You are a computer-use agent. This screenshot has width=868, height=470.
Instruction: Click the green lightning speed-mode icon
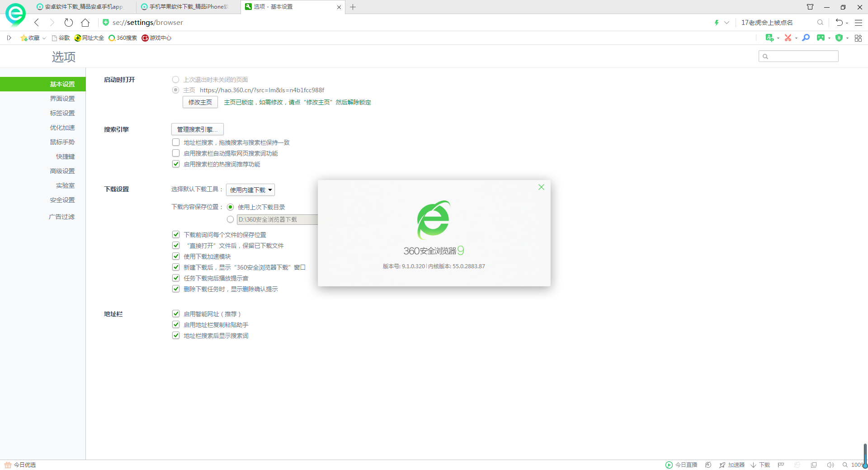717,23
